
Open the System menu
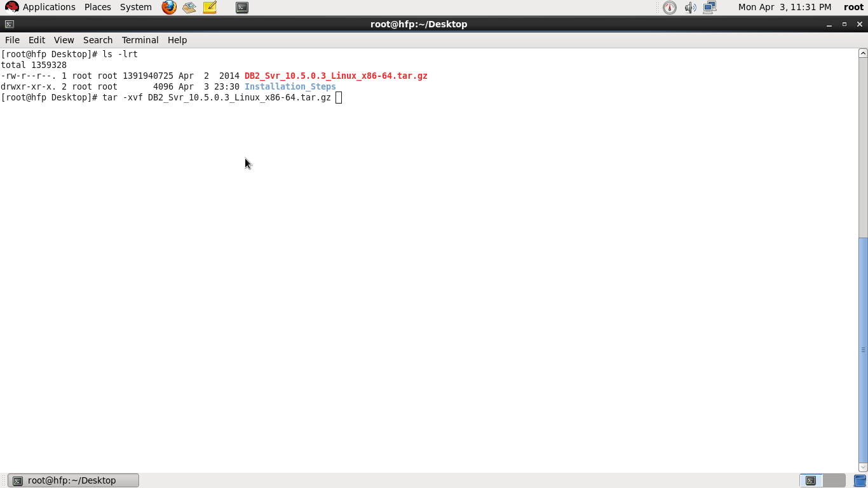click(x=135, y=7)
